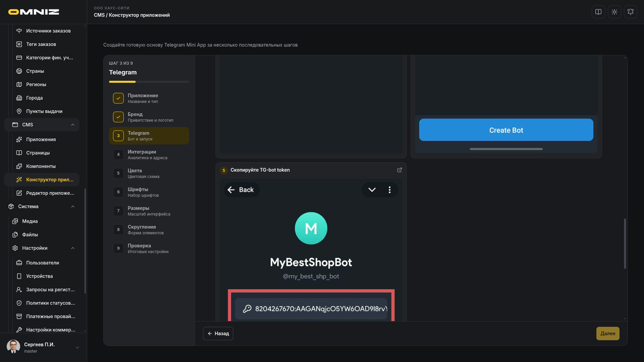Open notifications bell icon
Viewport: 644px width, 362px height.
[631, 12]
